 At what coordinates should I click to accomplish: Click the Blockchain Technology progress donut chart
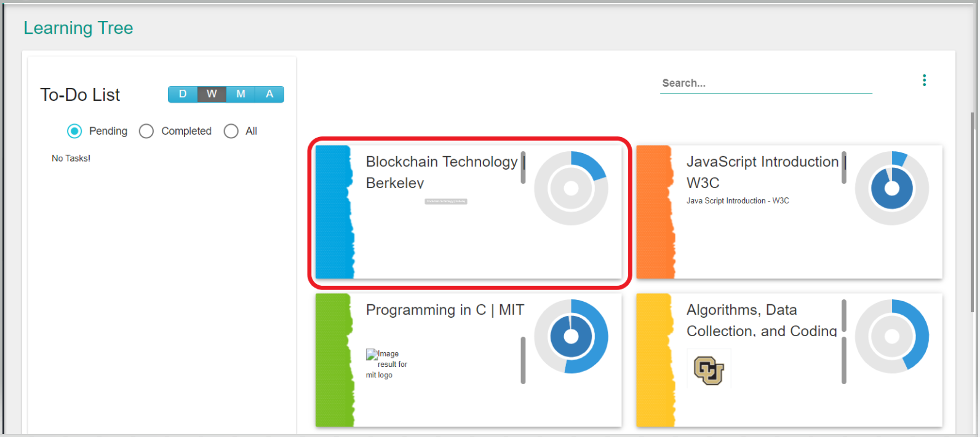click(571, 188)
